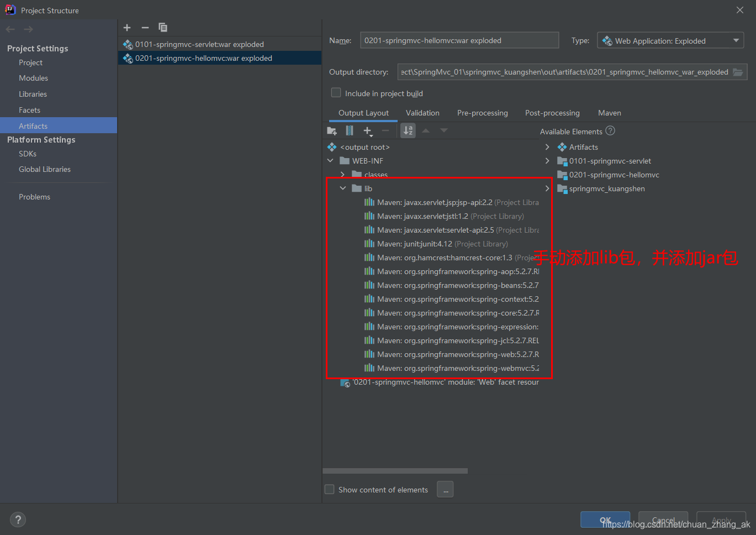Select the spring-beans:5.2.7 library entry
This screenshot has width=756, height=535.
pyautogui.click(x=451, y=285)
